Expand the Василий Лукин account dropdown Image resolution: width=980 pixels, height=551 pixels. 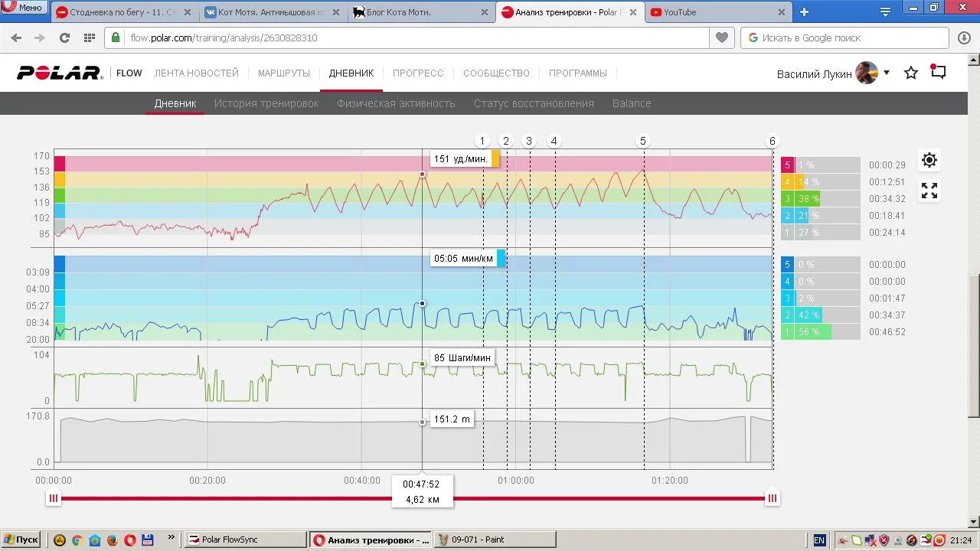pos(887,73)
